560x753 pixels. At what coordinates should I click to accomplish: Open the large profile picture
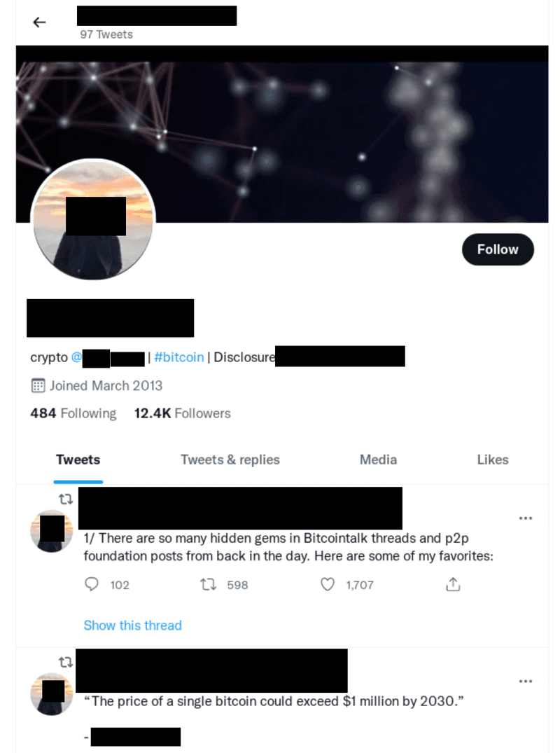pyautogui.click(x=93, y=219)
